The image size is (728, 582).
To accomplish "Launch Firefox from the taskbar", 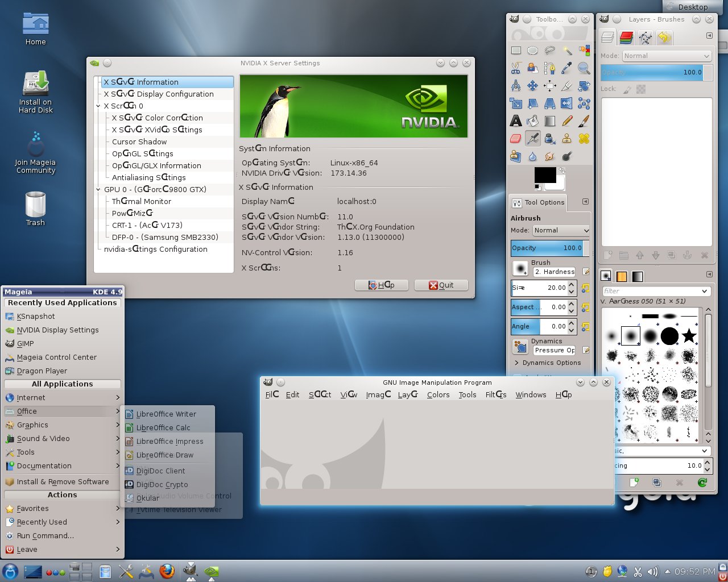I will (167, 571).
